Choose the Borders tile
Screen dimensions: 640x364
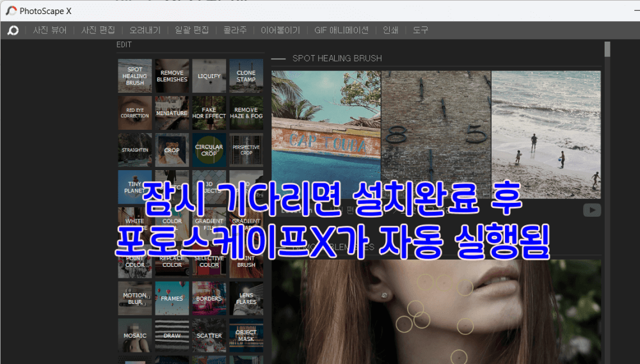[209, 299]
